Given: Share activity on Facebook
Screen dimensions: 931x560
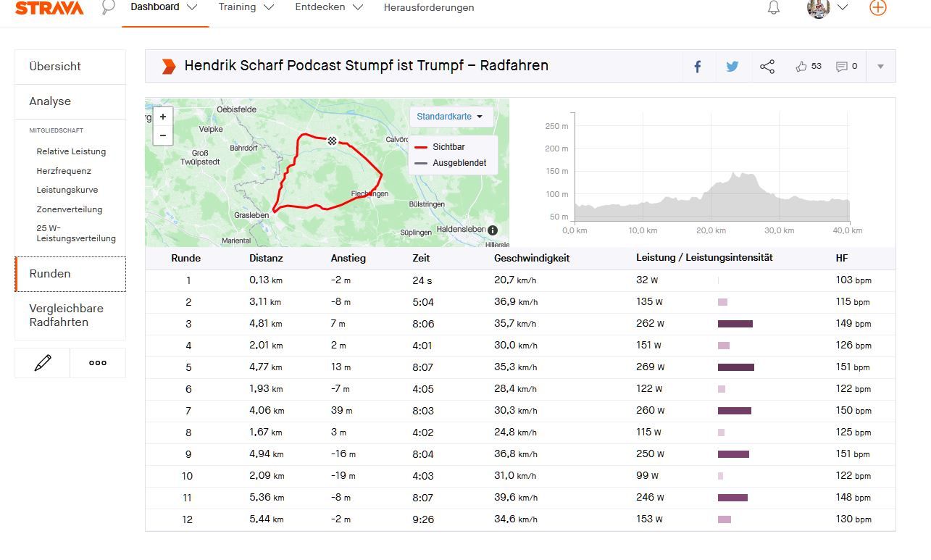Looking at the screenshot, I should [698, 67].
